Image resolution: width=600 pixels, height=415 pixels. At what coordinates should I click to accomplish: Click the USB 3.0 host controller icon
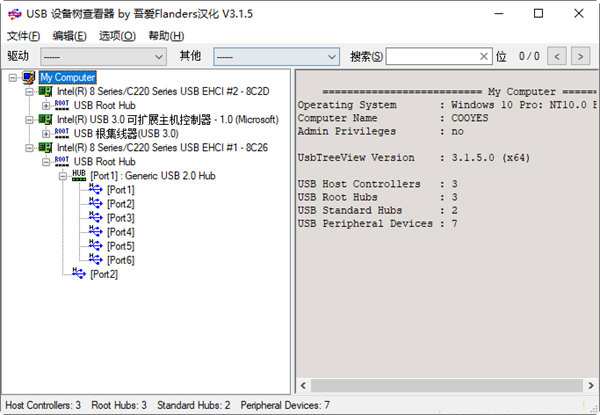[x=46, y=120]
